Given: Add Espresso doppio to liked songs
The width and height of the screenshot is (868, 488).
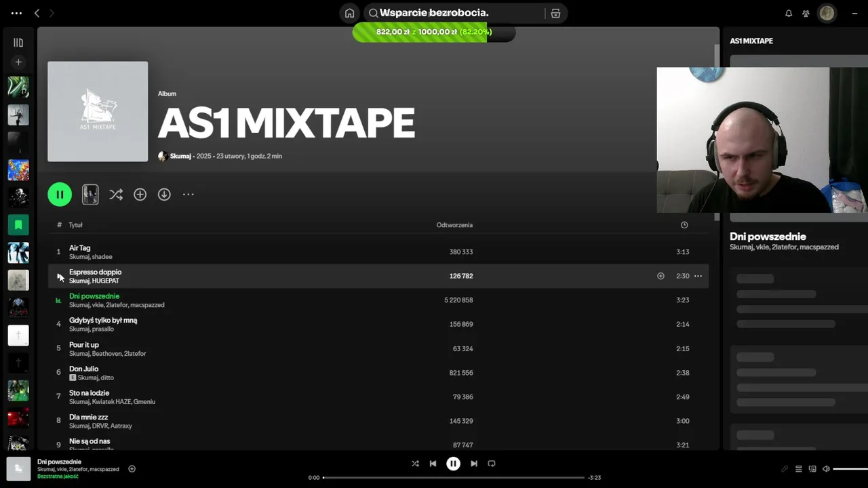Looking at the screenshot, I should pyautogui.click(x=660, y=276).
